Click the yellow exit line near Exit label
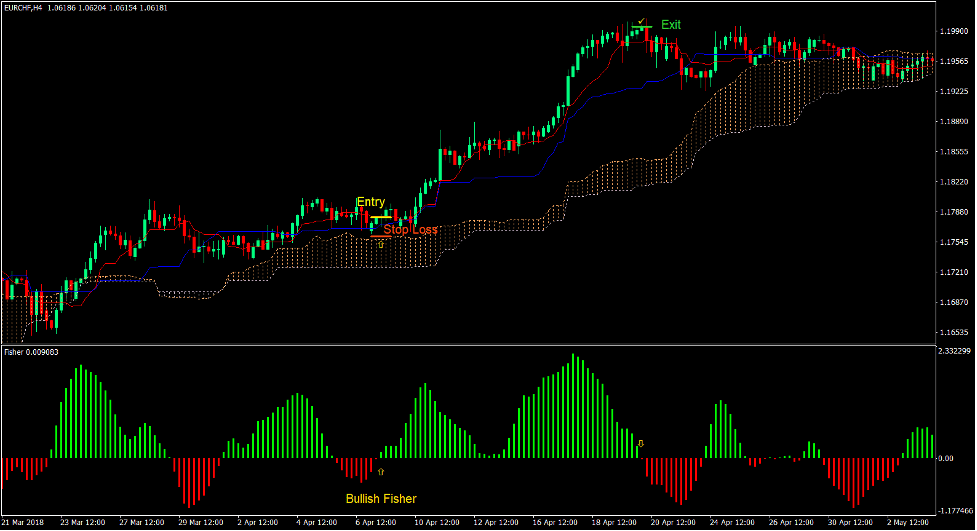The height and width of the screenshot is (531, 977). click(x=641, y=27)
